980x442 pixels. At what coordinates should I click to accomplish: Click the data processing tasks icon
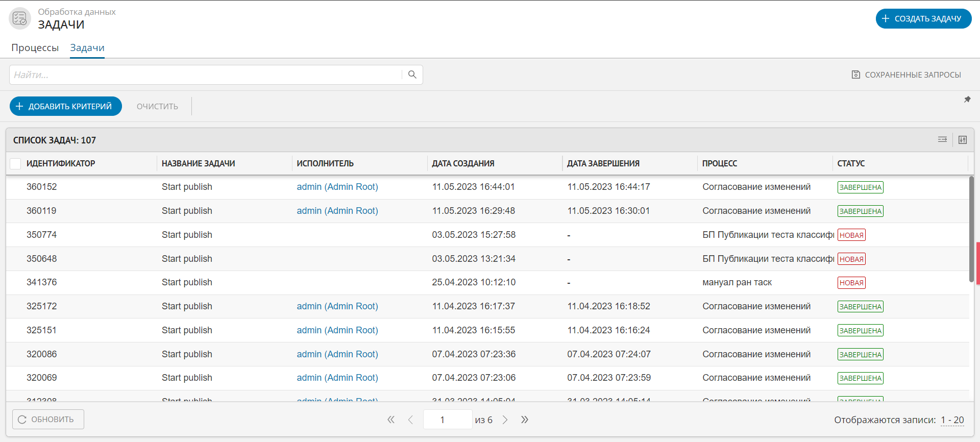tap(20, 19)
